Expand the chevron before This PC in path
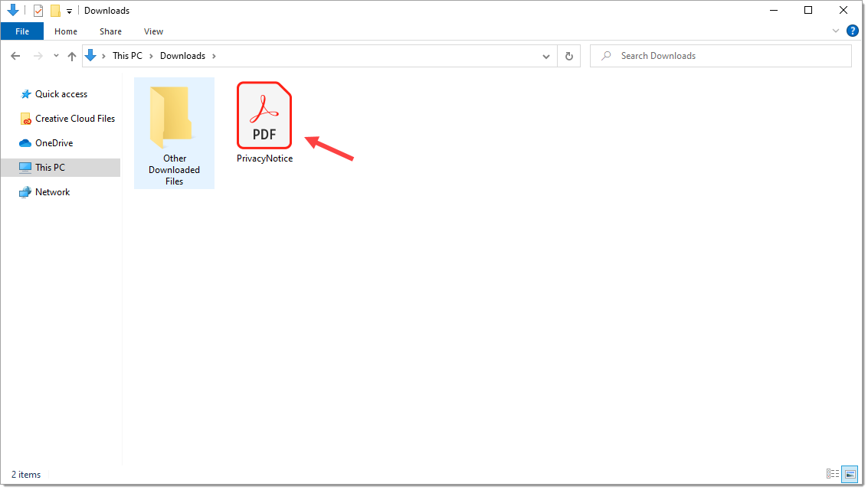868x490 pixels. pos(103,56)
